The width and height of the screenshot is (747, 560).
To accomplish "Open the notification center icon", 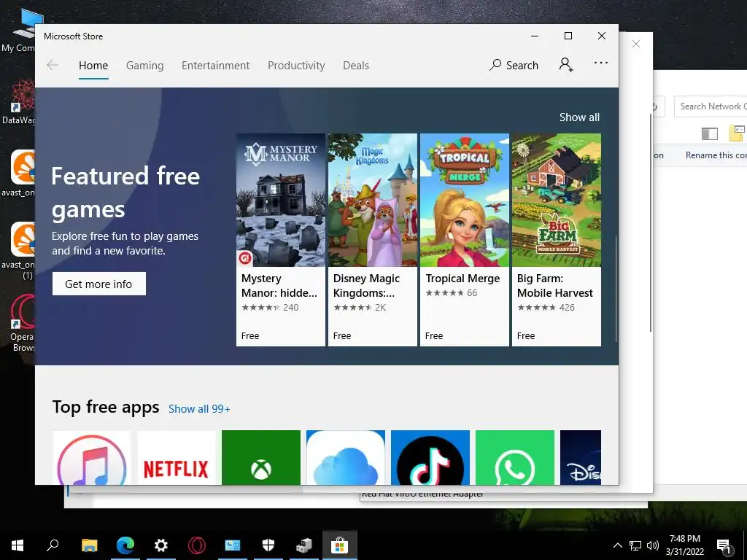I will 724,546.
